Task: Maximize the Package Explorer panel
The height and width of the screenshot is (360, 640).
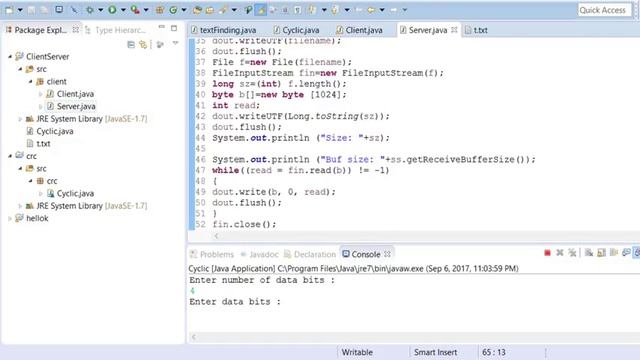Action: coord(174,28)
